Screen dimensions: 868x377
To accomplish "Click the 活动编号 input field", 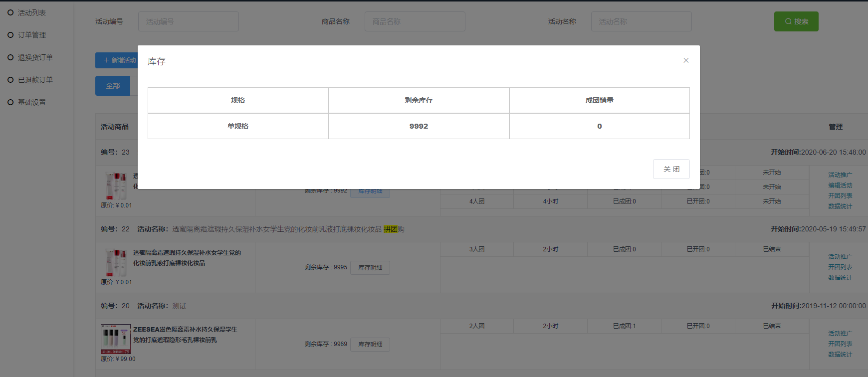I will click(189, 21).
